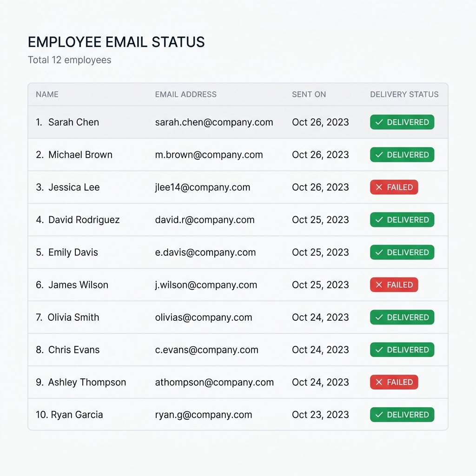476x476 pixels.
Task: Click Olivia Smith's sent date Oct 24, 2023
Action: [320, 317]
